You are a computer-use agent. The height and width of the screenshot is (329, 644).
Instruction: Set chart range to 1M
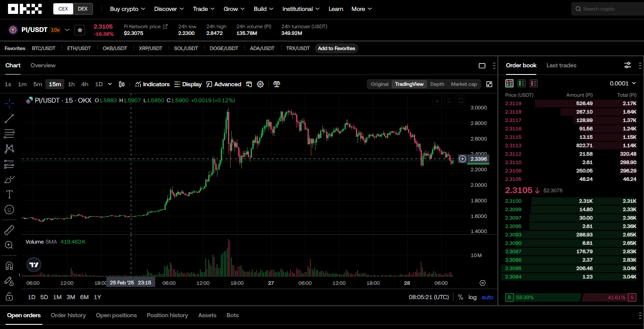coord(57,297)
